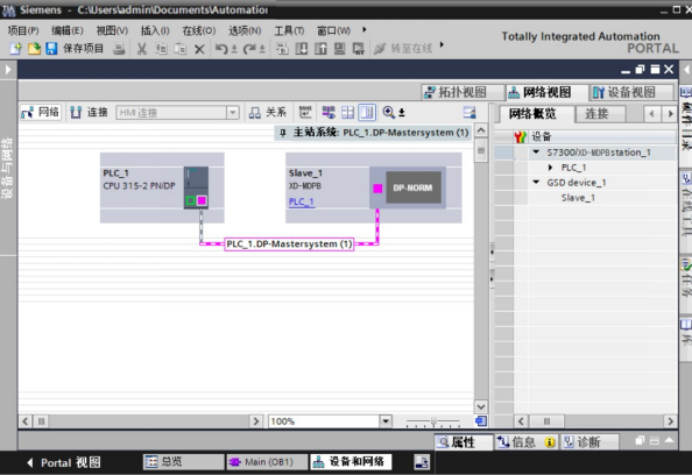The image size is (692, 476).
Task: Expand the inspector window with up arrow
Action: pyautogui.click(x=669, y=440)
